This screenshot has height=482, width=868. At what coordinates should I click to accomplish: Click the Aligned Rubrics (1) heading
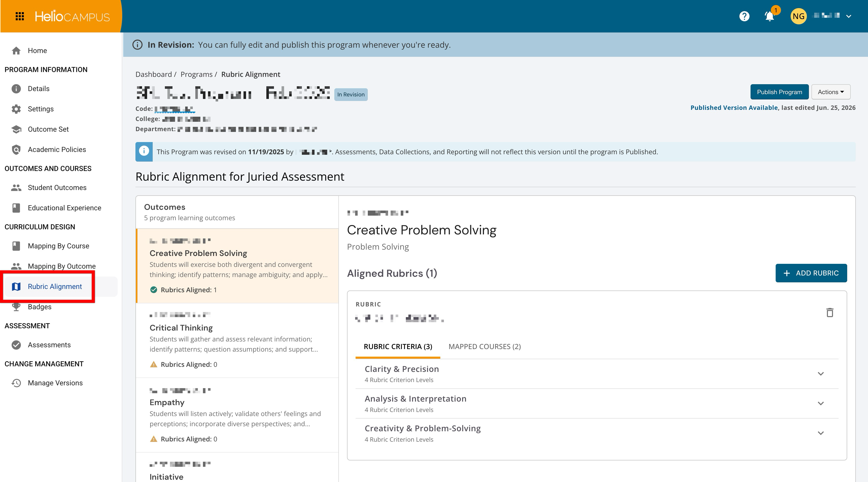[392, 273]
